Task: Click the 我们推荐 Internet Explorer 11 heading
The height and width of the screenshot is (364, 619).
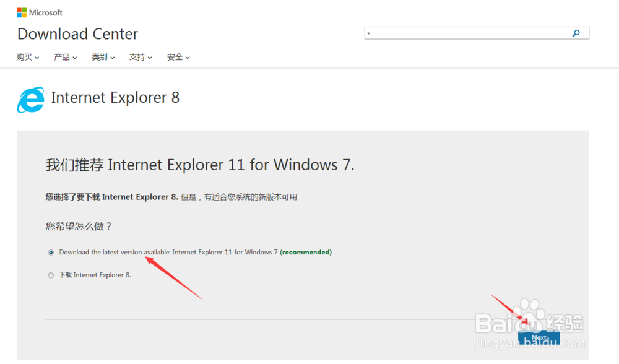Action: [200, 165]
